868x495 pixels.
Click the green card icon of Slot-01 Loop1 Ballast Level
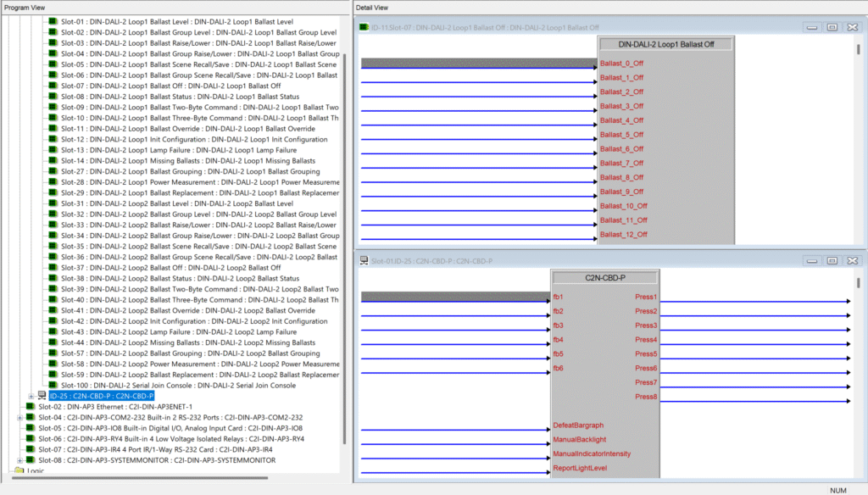[53, 21]
